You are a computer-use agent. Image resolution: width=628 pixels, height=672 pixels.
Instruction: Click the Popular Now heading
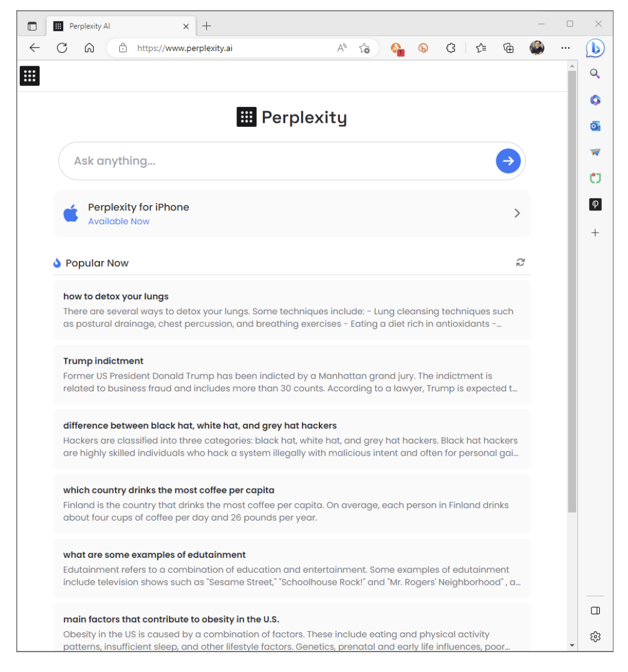tap(97, 263)
